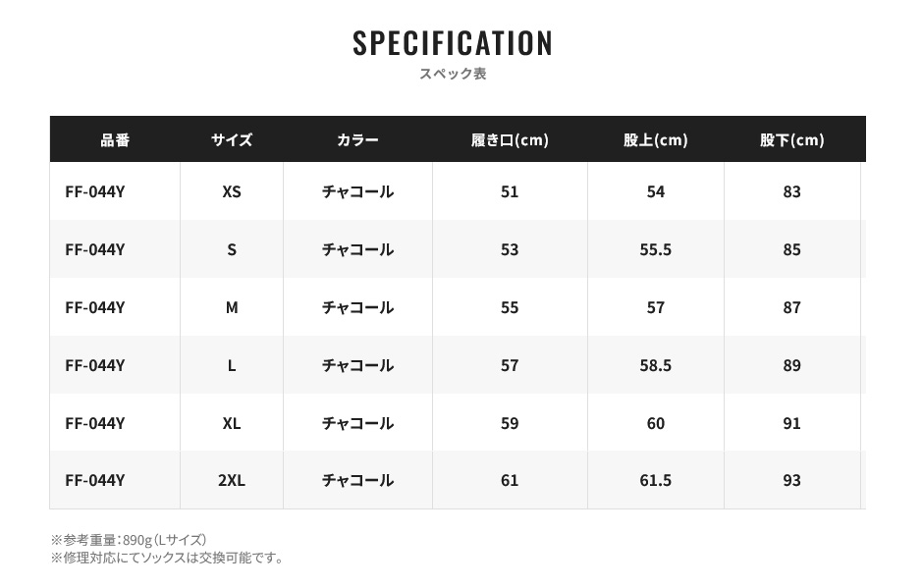
Task: Click the 参考重量 890g note
Action: point(129,540)
